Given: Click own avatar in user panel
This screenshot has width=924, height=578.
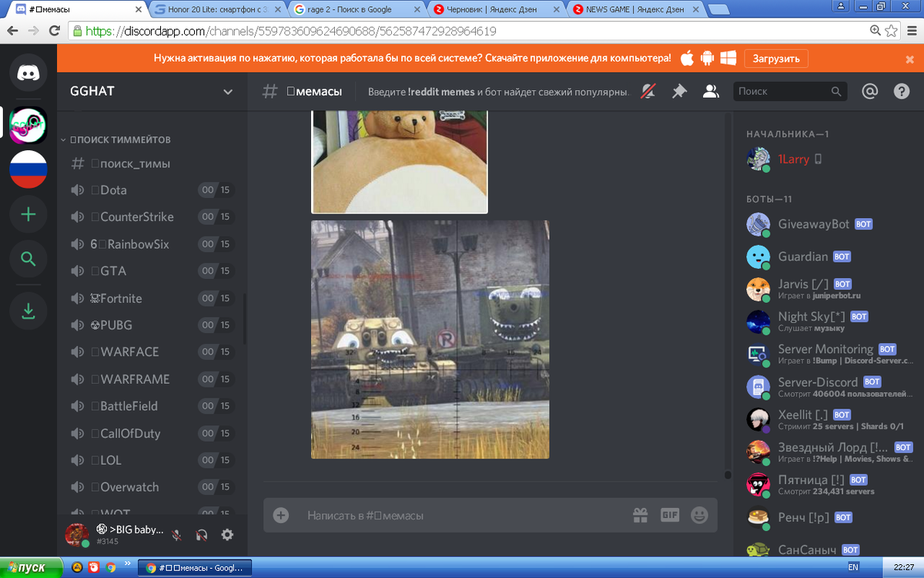Looking at the screenshot, I should (77, 534).
